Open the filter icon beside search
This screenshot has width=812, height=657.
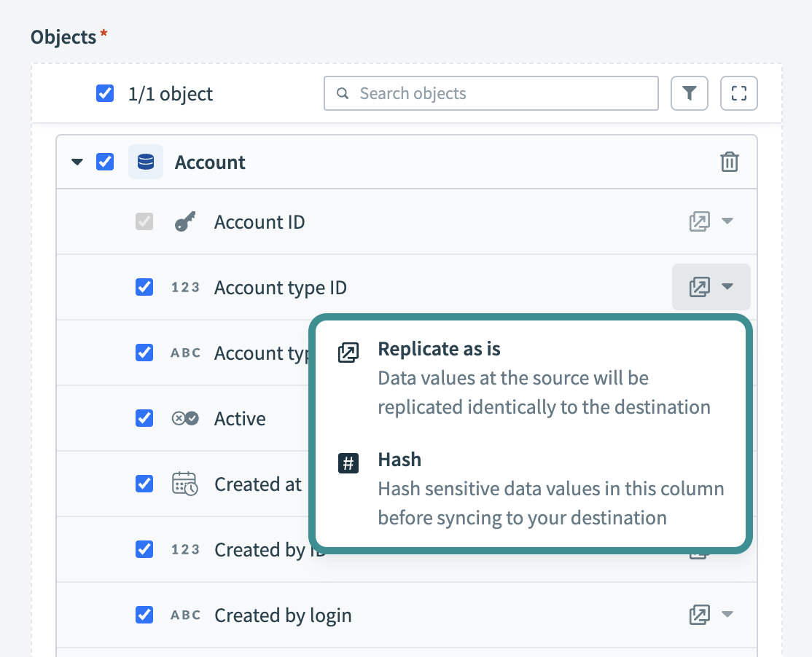point(689,93)
